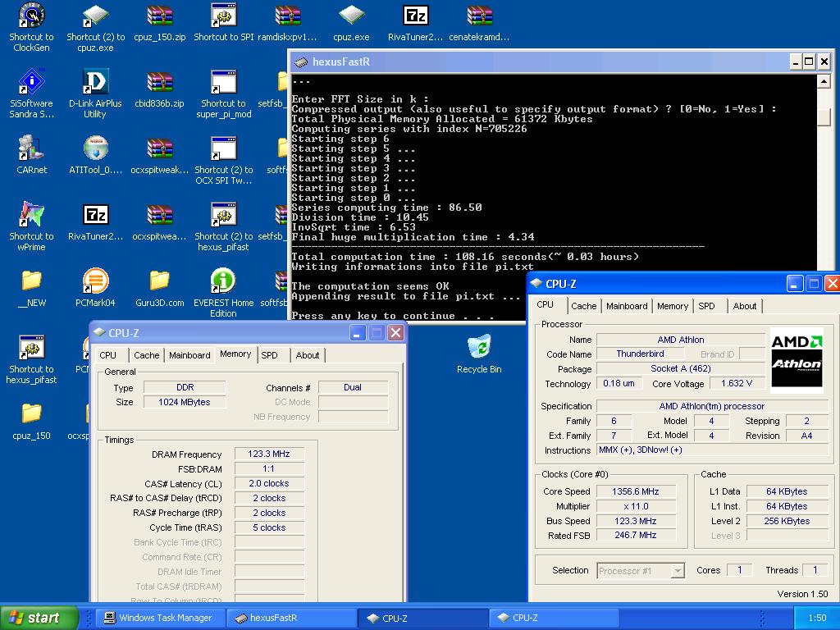The image size is (840, 630).
Task: Open SPD tab in processor CPU-Z window
Action: (x=706, y=306)
